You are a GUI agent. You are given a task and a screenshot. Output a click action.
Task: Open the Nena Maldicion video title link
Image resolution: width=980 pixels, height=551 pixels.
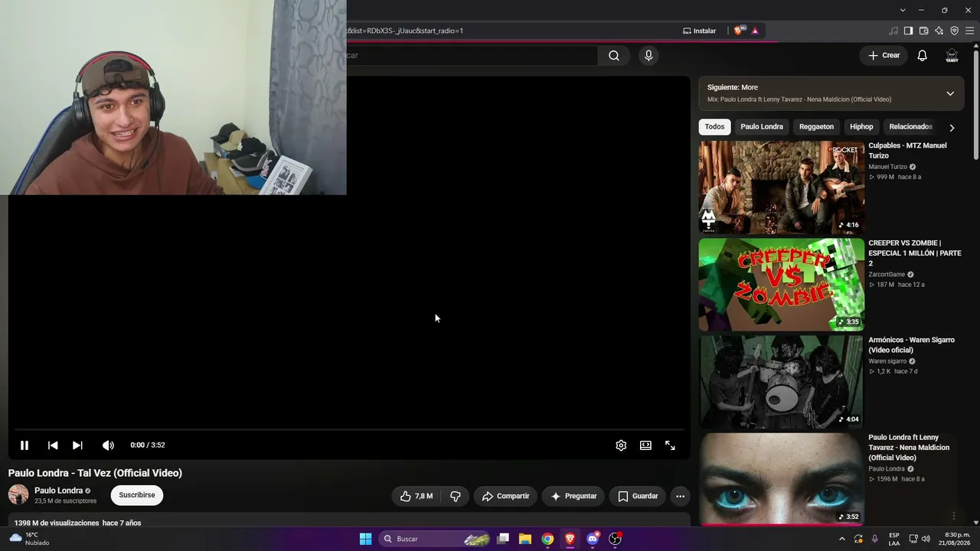click(x=909, y=448)
